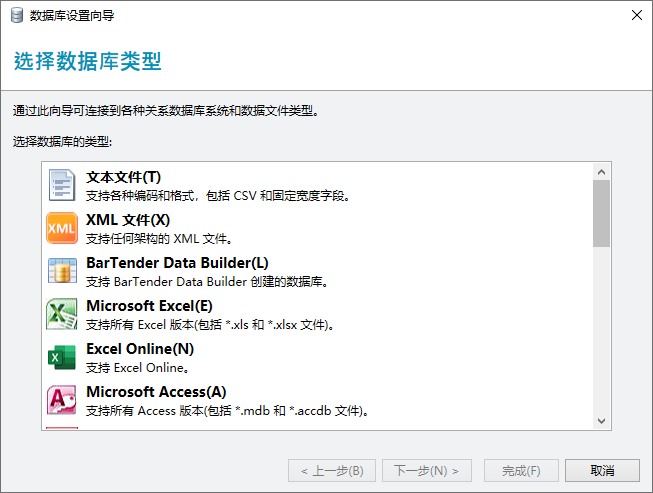Viewport: 653px width, 493px height.
Task: Select the Microsoft Access icon
Action: [x=62, y=400]
